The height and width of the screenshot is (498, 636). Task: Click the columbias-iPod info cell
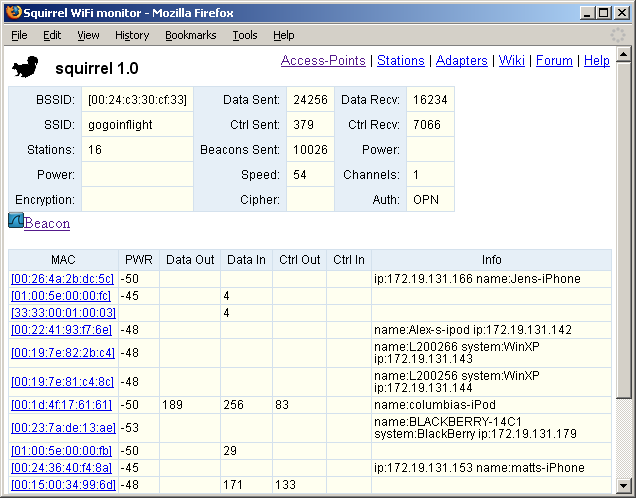[491, 405]
